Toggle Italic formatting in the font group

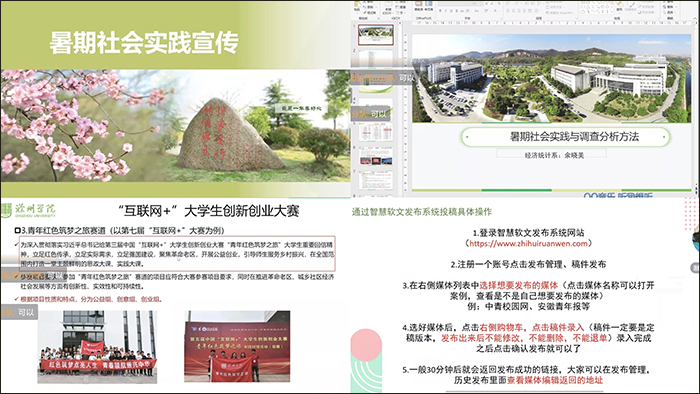[446, 11]
